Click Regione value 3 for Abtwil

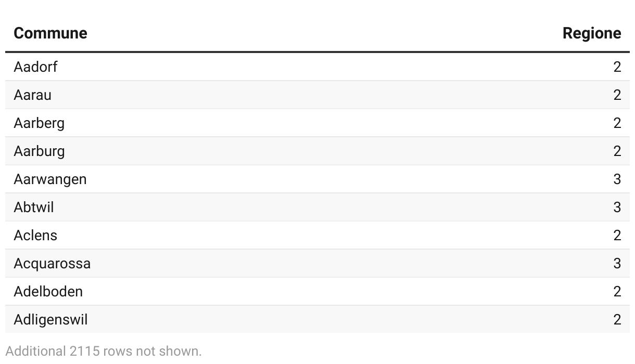617,207
